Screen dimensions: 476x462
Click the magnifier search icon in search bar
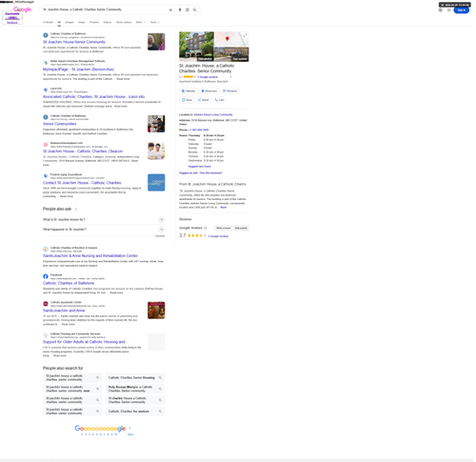coord(194,10)
